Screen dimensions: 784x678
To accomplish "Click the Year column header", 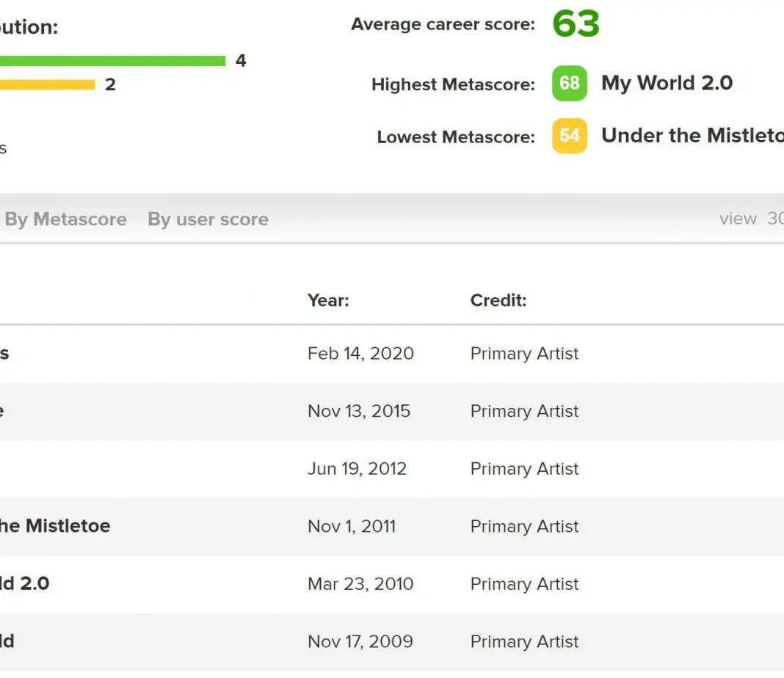I will coord(328,300).
